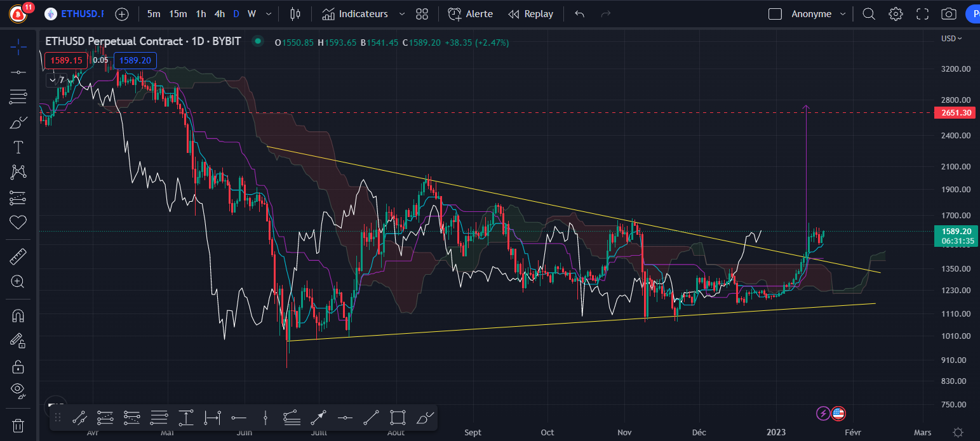Viewport: 980px width, 441px height.
Task: Click the Alerte button
Action: click(x=470, y=14)
